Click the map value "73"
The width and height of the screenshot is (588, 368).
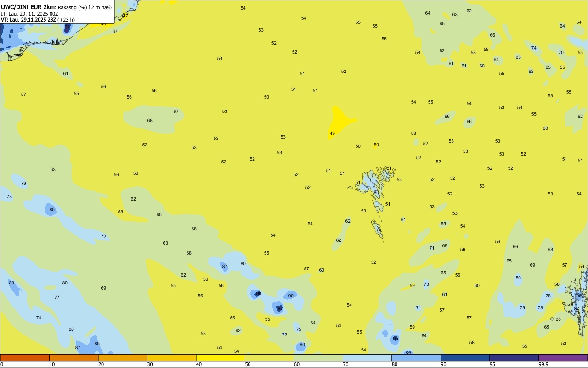click(x=426, y=284)
